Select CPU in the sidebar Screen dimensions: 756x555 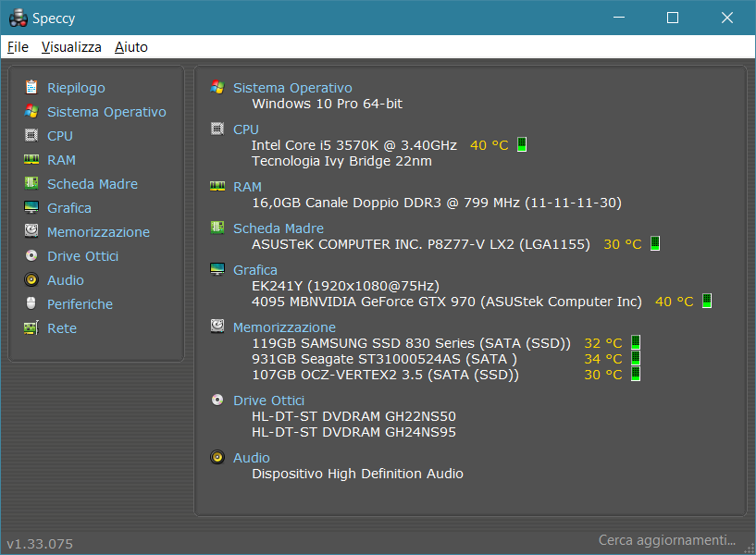point(60,136)
